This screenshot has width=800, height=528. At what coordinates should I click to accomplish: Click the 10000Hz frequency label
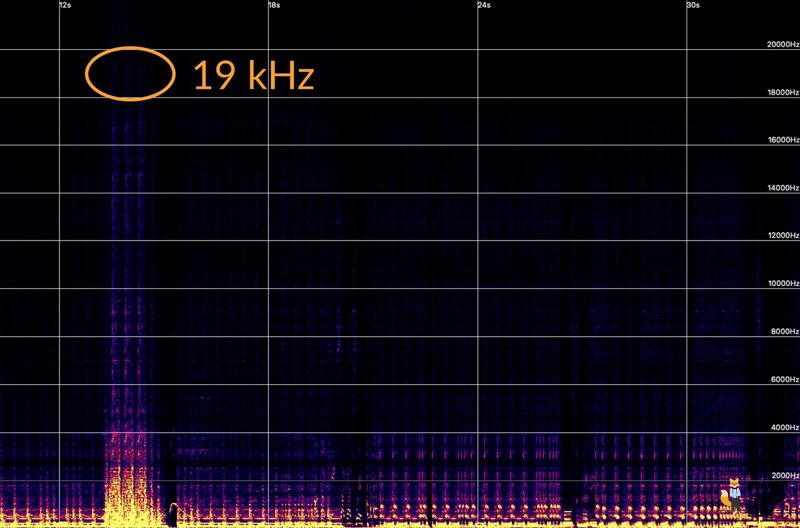[783, 283]
